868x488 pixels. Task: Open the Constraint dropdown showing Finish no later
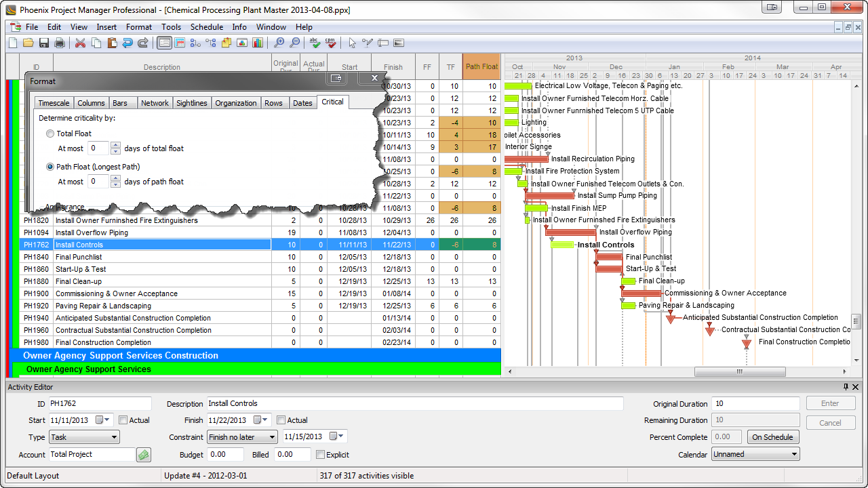coord(242,437)
